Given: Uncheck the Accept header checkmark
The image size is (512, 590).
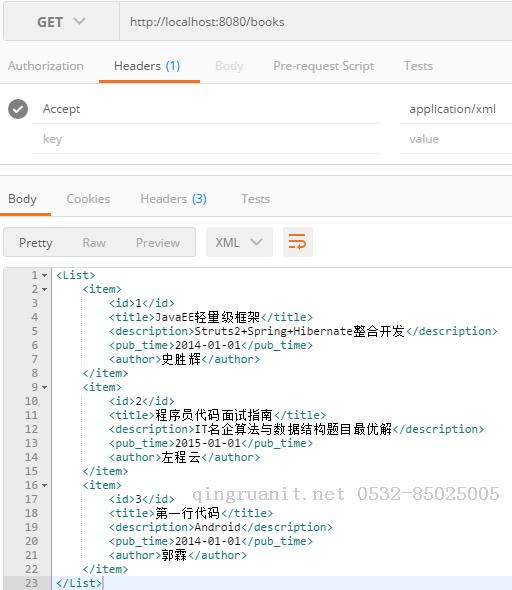Looking at the screenshot, I should [x=18, y=109].
